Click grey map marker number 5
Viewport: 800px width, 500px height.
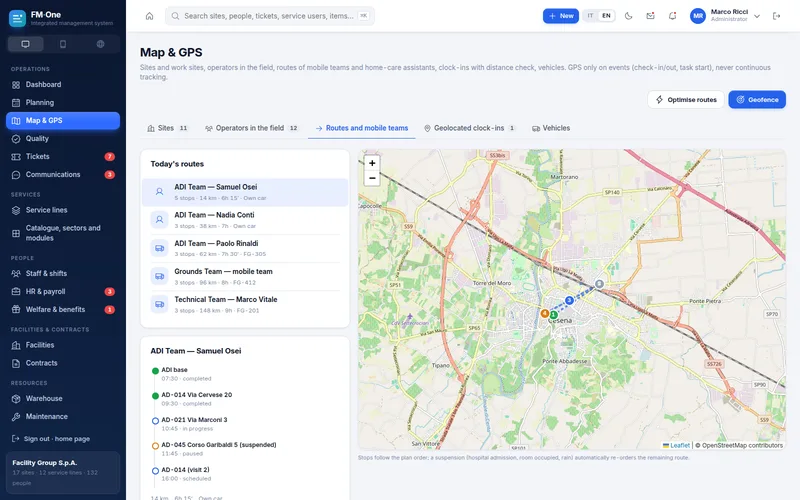pyautogui.click(x=599, y=284)
